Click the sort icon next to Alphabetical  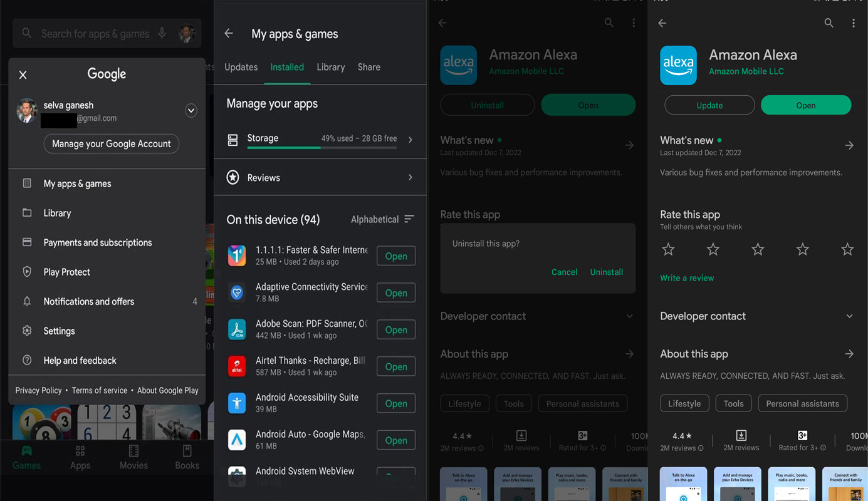point(409,219)
